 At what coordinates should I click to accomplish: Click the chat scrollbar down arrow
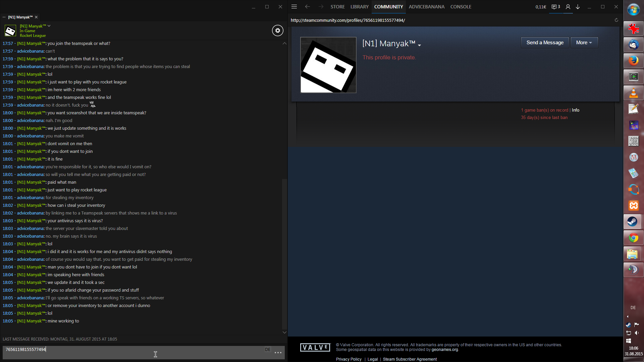pos(284,332)
